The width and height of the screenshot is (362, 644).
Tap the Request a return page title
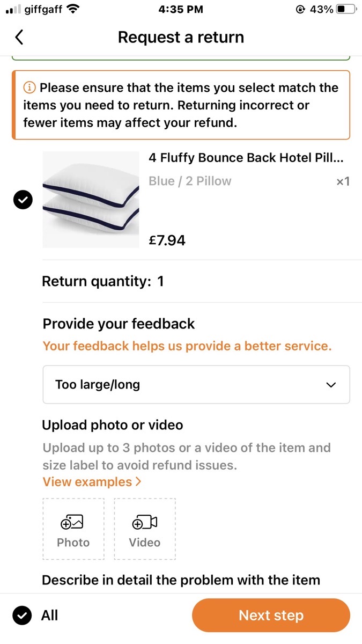tap(181, 37)
